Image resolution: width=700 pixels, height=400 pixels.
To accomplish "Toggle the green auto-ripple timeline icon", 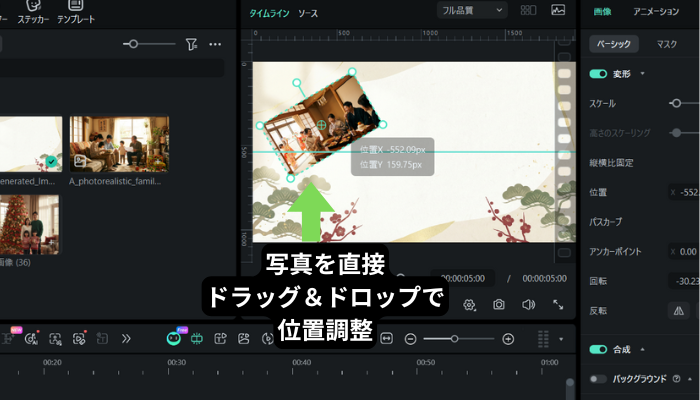I will [x=197, y=339].
